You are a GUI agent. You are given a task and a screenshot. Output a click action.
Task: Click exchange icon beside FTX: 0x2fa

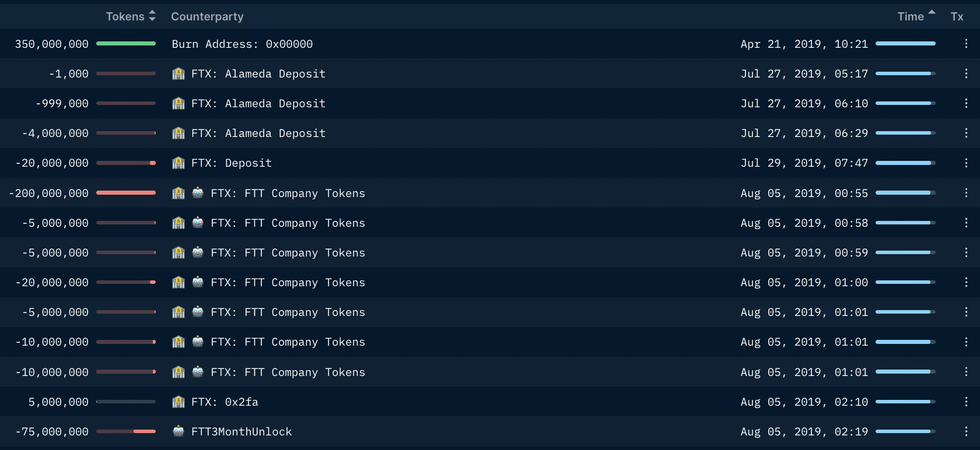coord(178,402)
